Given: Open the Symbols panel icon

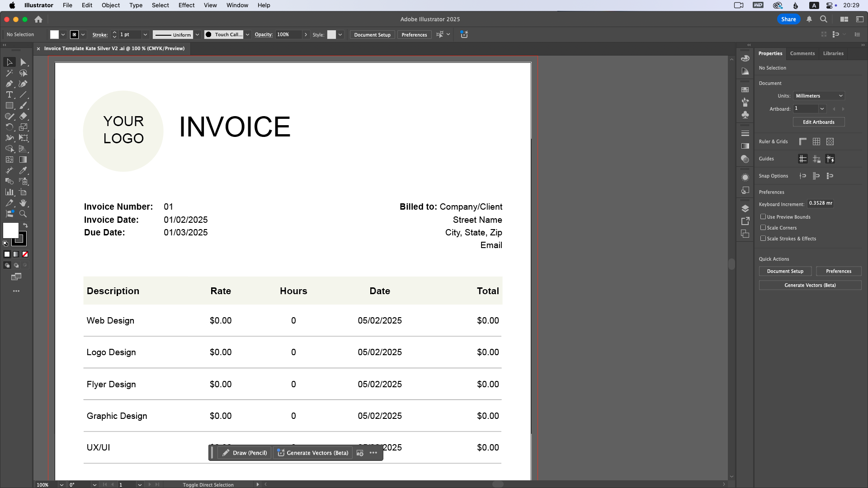Looking at the screenshot, I should pyautogui.click(x=745, y=115).
